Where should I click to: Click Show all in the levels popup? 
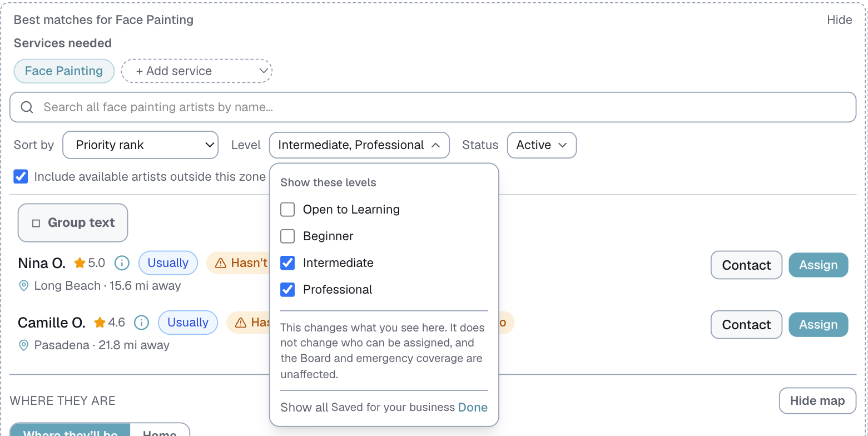pyautogui.click(x=304, y=408)
